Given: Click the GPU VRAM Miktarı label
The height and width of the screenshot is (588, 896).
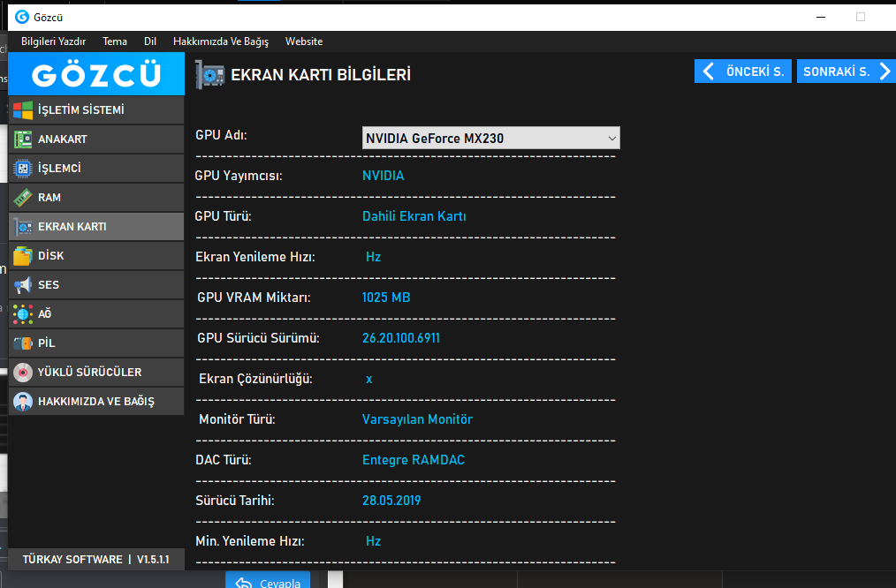Looking at the screenshot, I should [x=254, y=298].
